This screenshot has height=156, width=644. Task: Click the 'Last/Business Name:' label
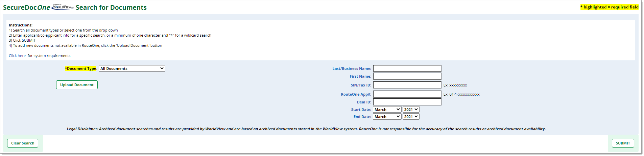(x=352, y=69)
